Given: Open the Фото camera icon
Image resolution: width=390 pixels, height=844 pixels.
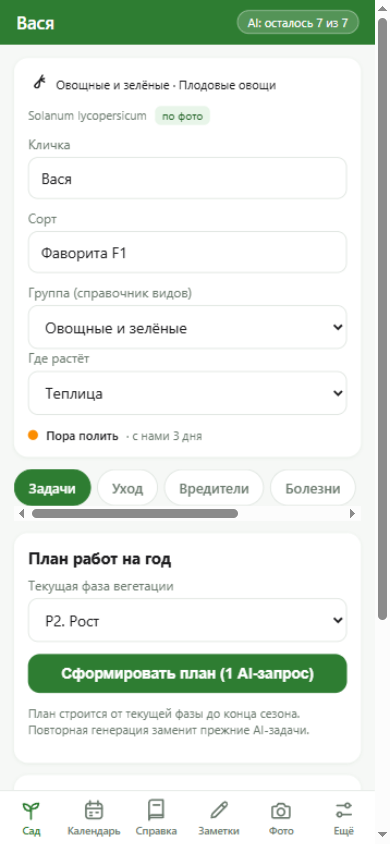Looking at the screenshot, I should pyautogui.click(x=281, y=810).
